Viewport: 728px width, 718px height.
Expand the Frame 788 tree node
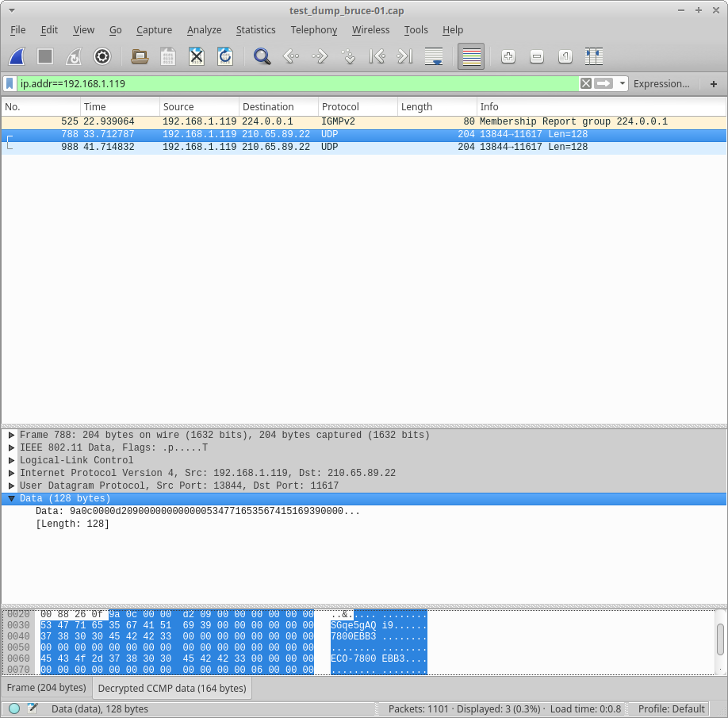click(x=12, y=436)
